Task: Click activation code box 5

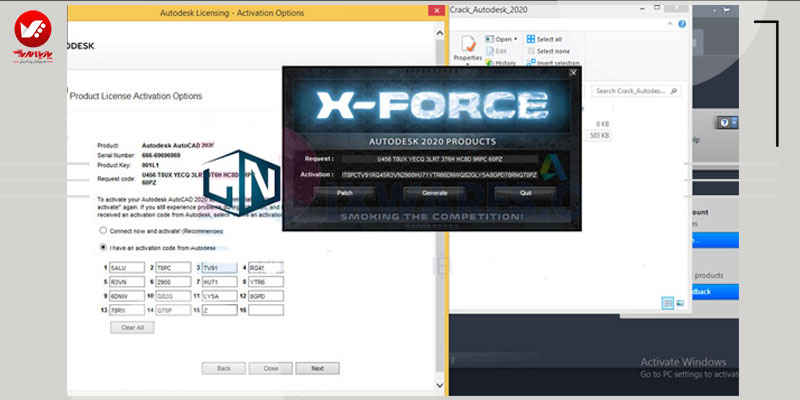Action: coord(127,282)
